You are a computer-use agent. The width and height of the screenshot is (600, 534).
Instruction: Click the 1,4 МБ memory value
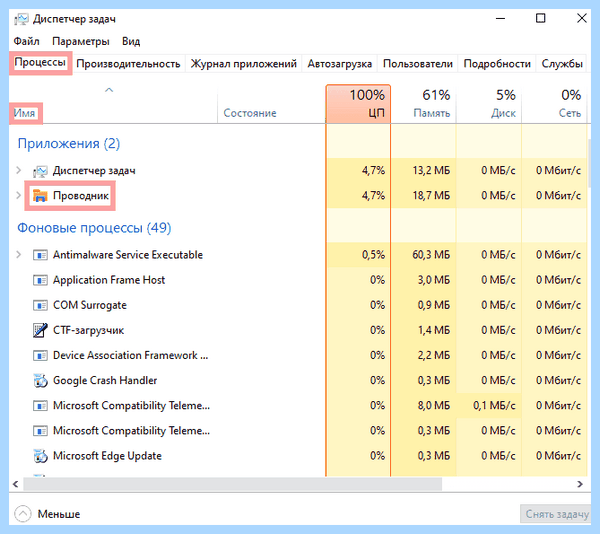(434, 330)
